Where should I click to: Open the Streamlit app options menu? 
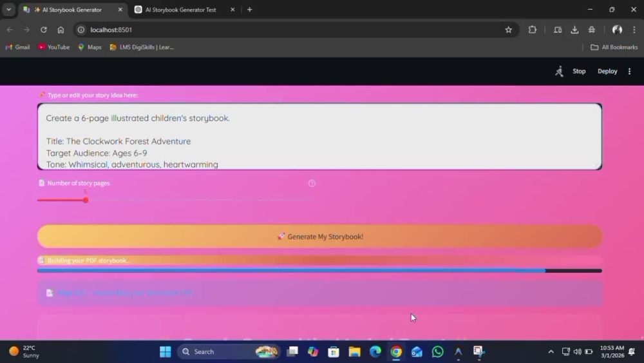[x=629, y=71]
